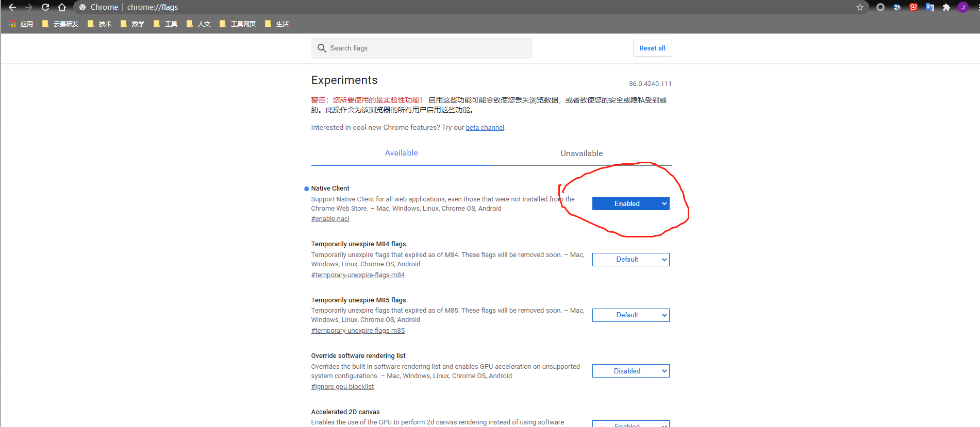Click the Chrome site info icon in address bar

82,7
